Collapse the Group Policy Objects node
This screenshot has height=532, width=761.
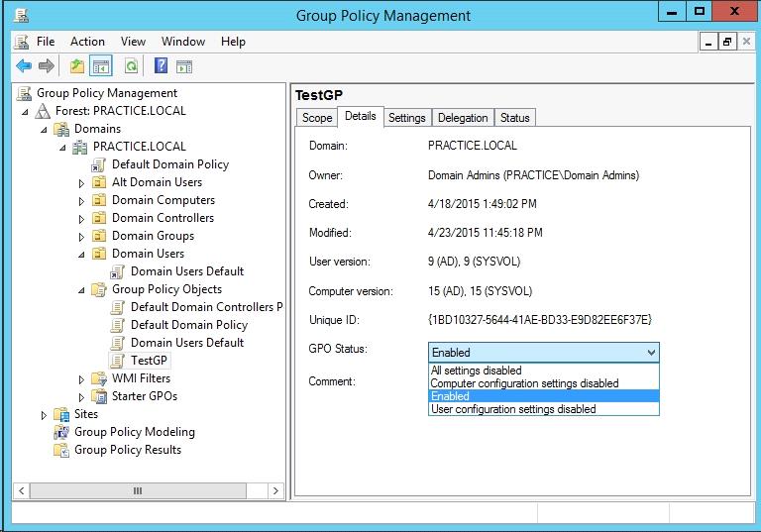[x=82, y=289]
